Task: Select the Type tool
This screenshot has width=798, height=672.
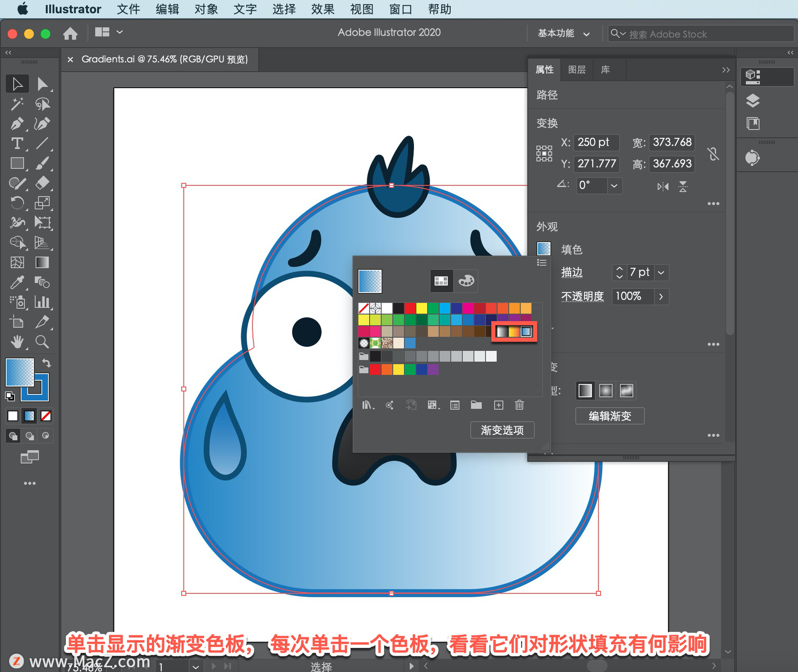Action: (x=17, y=143)
